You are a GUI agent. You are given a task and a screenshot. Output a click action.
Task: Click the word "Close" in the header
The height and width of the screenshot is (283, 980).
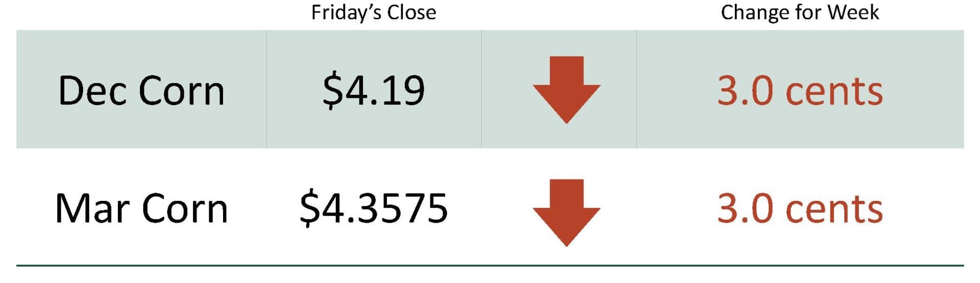[x=412, y=13]
